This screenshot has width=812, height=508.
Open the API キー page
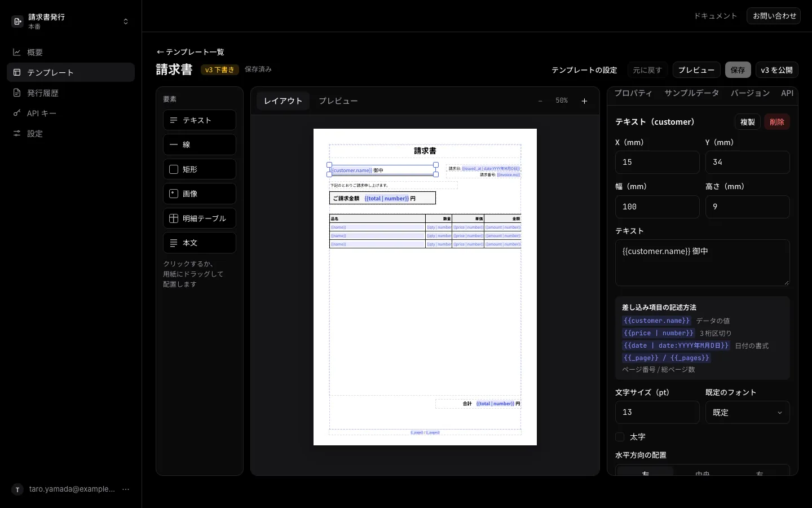pos(70,113)
